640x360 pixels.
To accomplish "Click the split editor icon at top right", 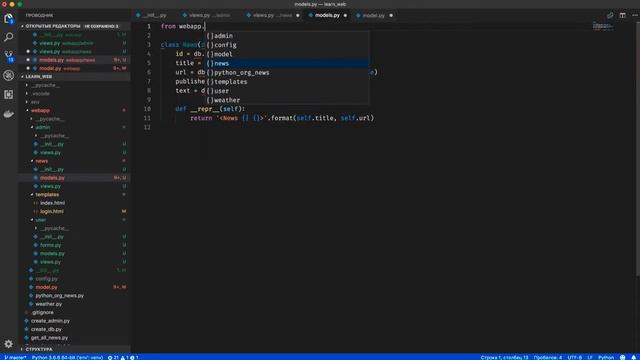I will click(x=622, y=16).
